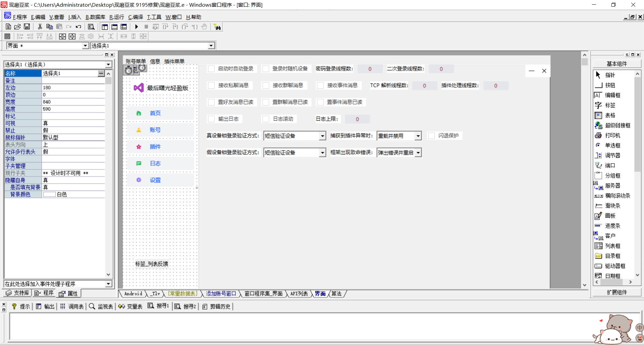Click the Save file toolbar icon
Screen dimensions: 644x345
[x=27, y=27]
